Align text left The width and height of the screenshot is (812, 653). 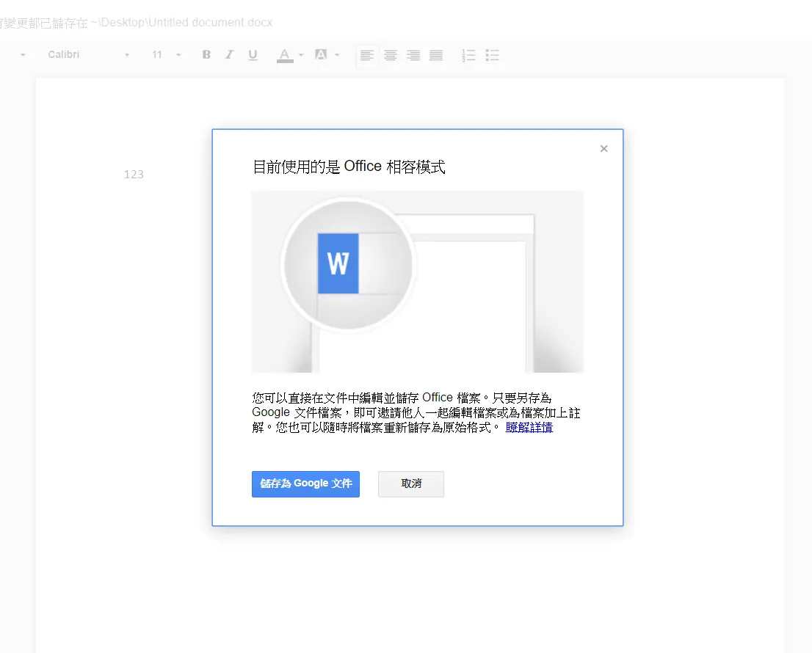[366, 55]
